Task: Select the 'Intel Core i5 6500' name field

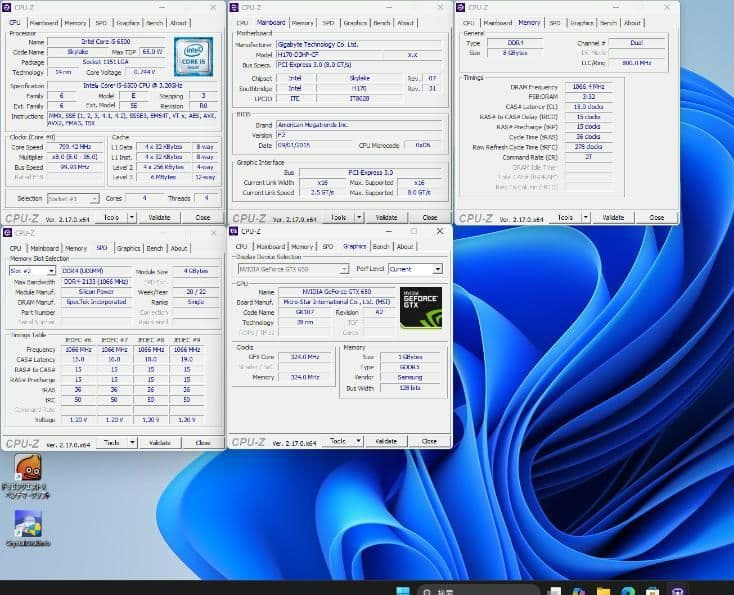Action: pos(106,42)
